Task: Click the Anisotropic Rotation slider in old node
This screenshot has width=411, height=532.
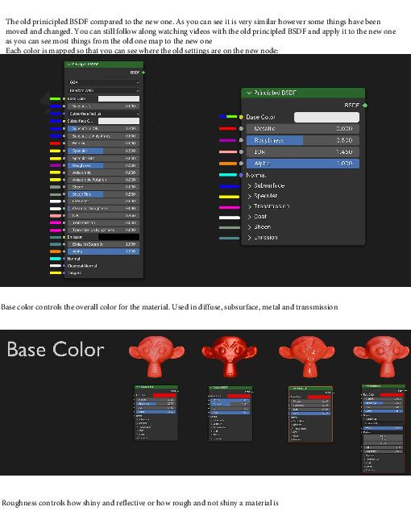Action: click(x=103, y=180)
